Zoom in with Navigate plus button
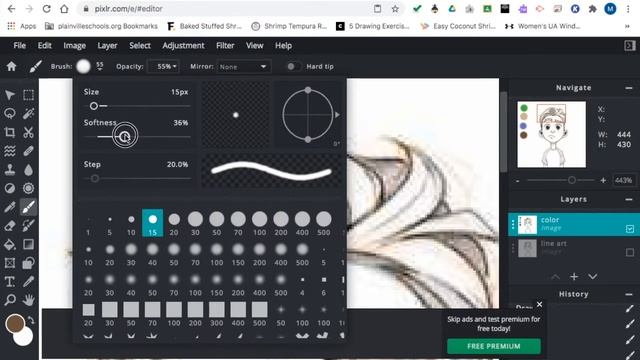 (603, 180)
